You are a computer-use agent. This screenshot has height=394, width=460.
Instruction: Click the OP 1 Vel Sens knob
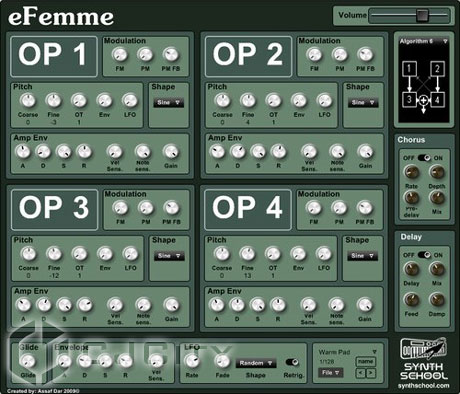[114, 152]
